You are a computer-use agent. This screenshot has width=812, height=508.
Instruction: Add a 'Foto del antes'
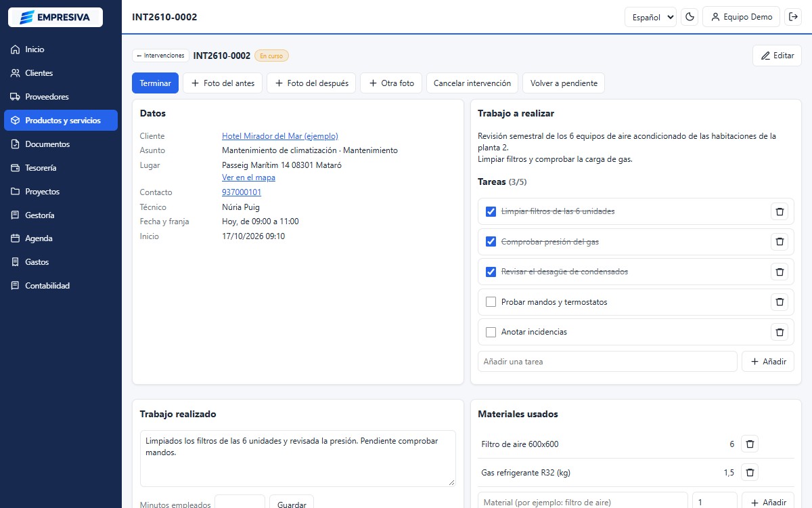click(x=223, y=83)
